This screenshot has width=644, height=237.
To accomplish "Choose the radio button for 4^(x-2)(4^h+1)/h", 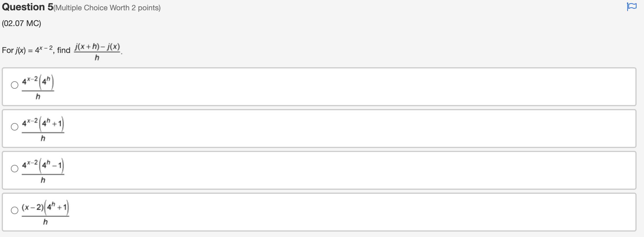I will coord(15,127).
